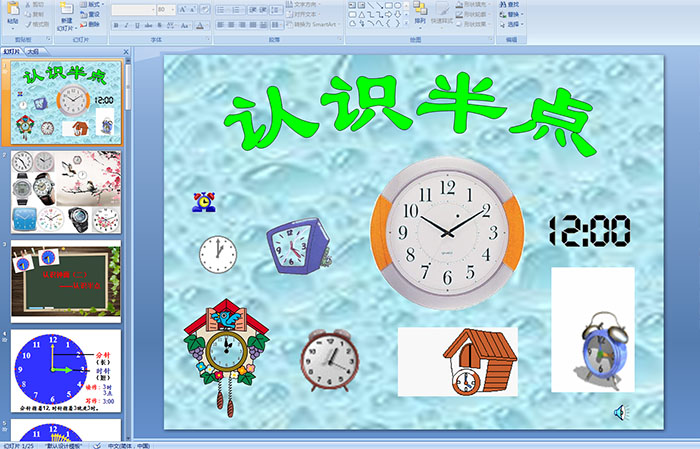Click the increase list indent icon
Viewport: 700px width, 449px height.
[x=263, y=10]
